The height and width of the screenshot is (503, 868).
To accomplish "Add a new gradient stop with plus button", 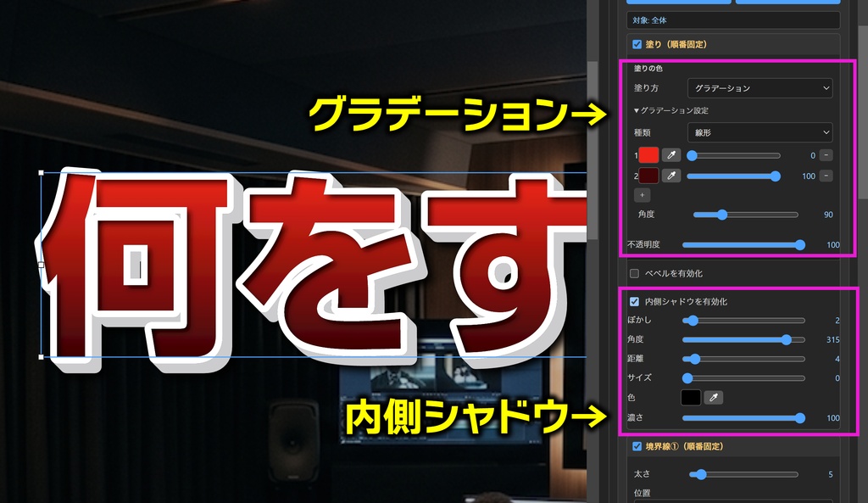I will tap(643, 195).
